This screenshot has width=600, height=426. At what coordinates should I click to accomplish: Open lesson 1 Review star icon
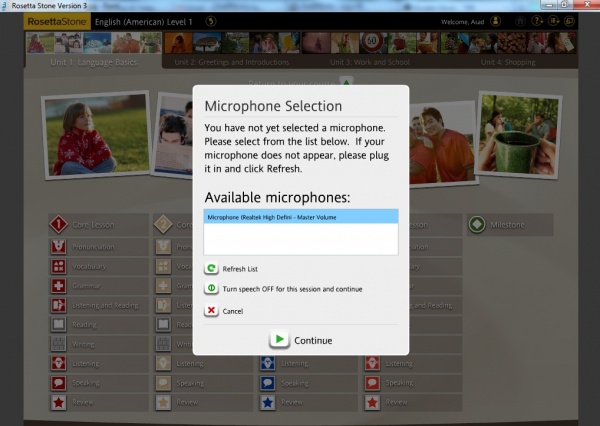tap(59, 402)
